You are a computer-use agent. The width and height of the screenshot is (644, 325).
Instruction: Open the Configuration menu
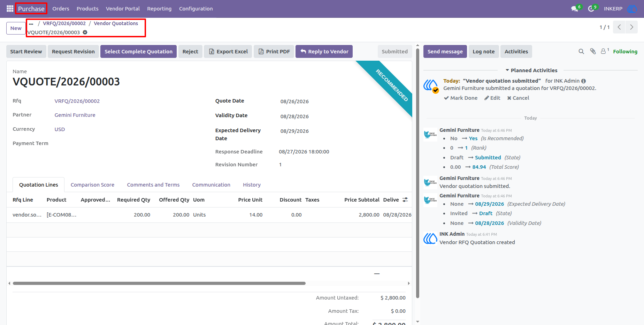196,9
